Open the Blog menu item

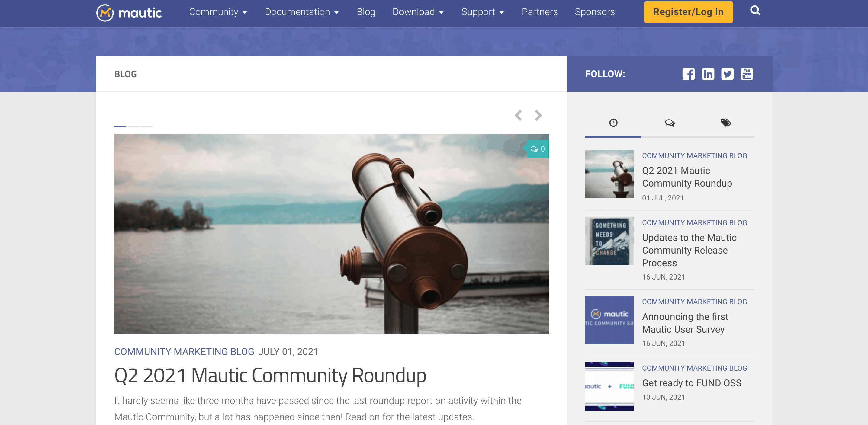pos(366,12)
